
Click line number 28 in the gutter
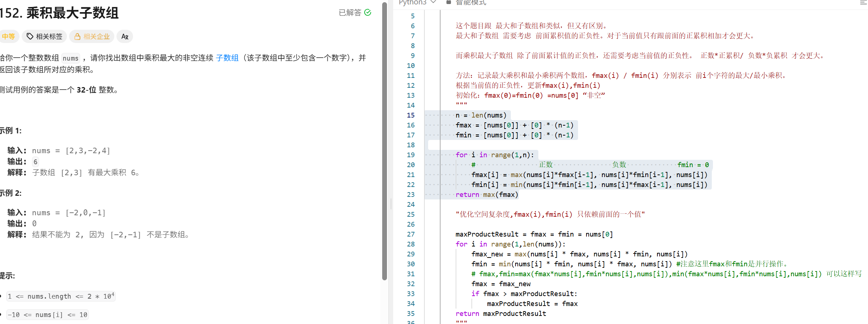click(x=410, y=244)
